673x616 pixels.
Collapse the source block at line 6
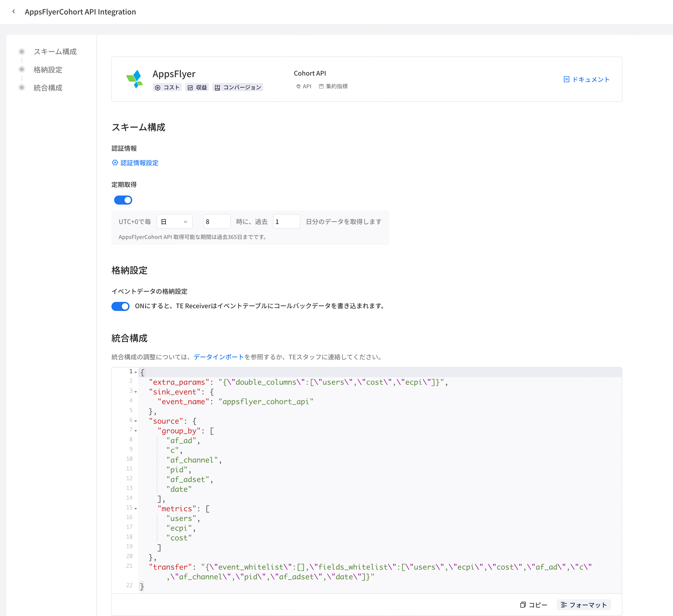coord(136,421)
